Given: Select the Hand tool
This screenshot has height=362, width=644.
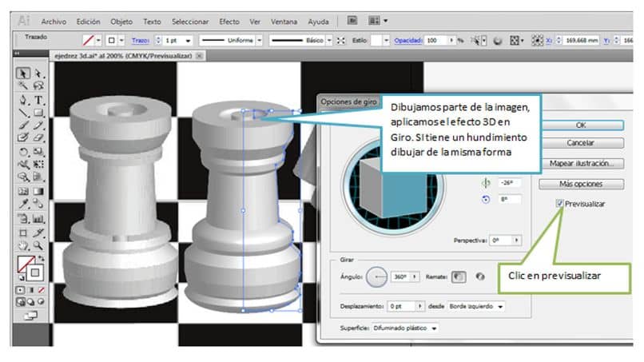Looking at the screenshot, I should (x=23, y=245).
